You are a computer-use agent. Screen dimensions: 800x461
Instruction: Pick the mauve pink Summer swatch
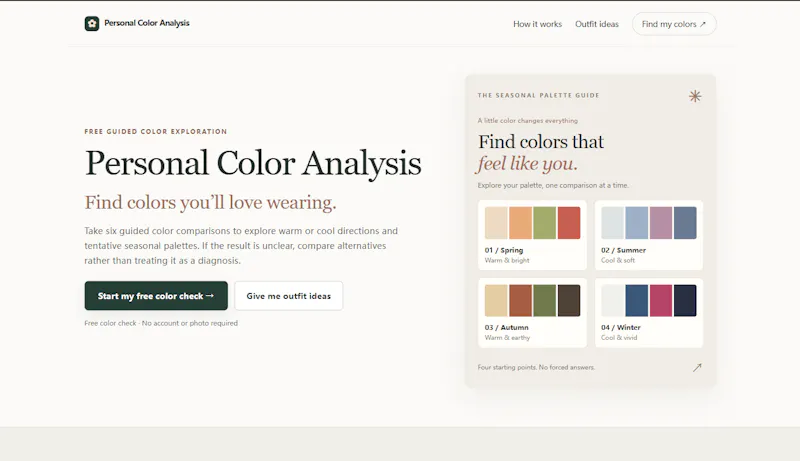[661, 223]
